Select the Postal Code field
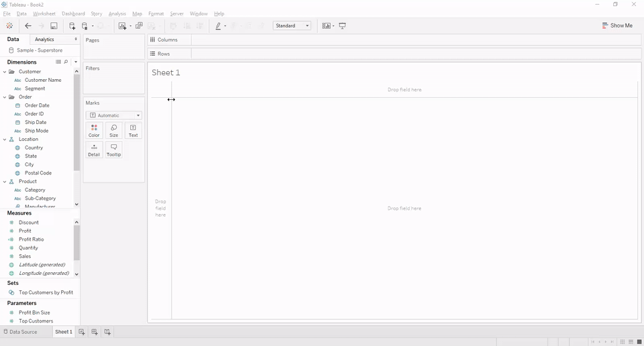Image resolution: width=644 pixels, height=346 pixels. click(38, 173)
